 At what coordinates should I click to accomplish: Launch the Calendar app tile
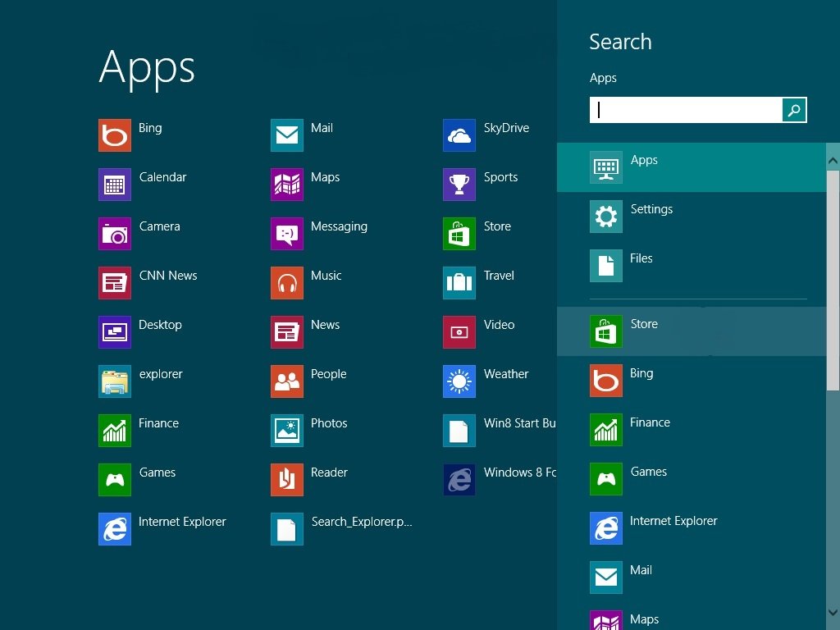114,185
